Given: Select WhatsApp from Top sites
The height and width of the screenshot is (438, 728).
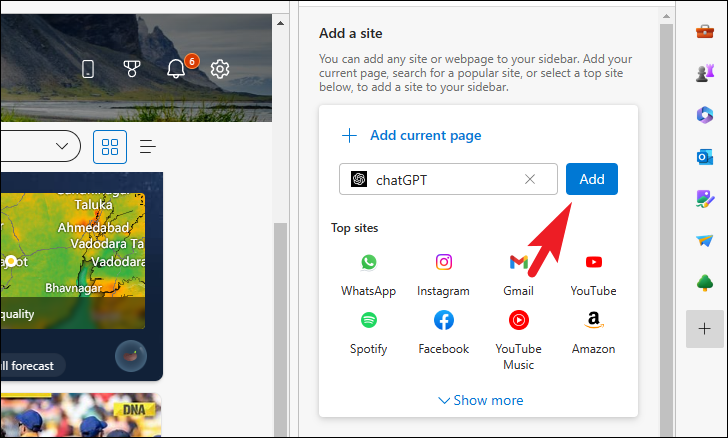Looking at the screenshot, I should click(x=369, y=275).
